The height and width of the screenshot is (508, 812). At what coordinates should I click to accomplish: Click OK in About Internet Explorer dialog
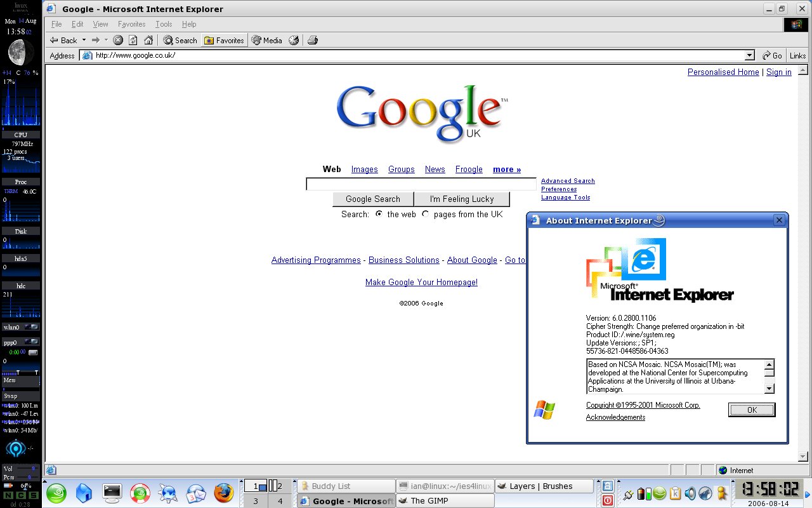pyautogui.click(x=752, y=410)
